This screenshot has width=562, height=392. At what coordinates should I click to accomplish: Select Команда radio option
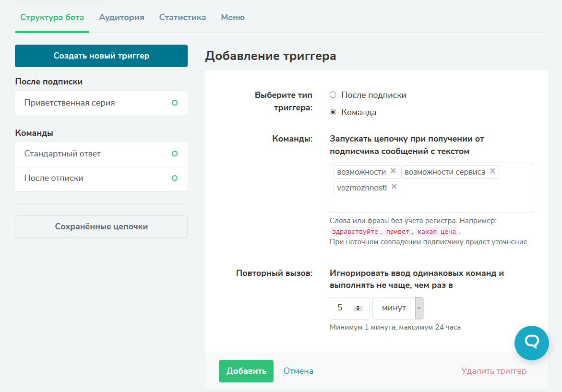(x=333, y=112)
